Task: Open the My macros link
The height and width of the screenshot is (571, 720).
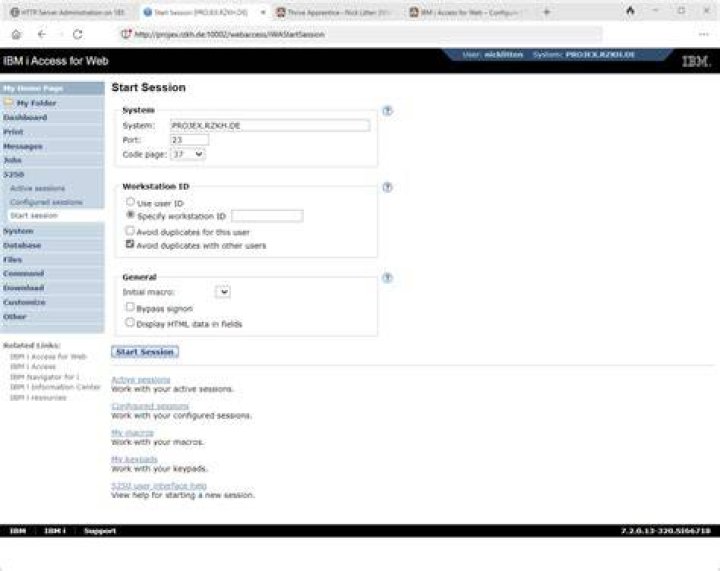Action: coord(133,433)
